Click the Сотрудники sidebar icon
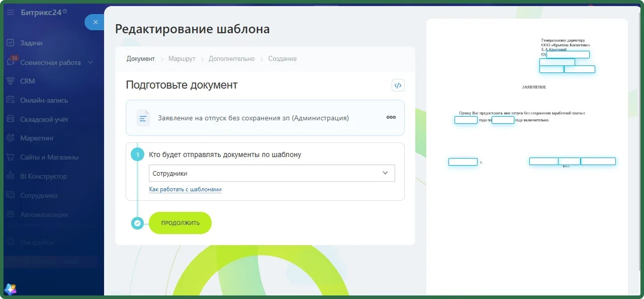Screen dimensions: 644x299 [x=10, y=195]
